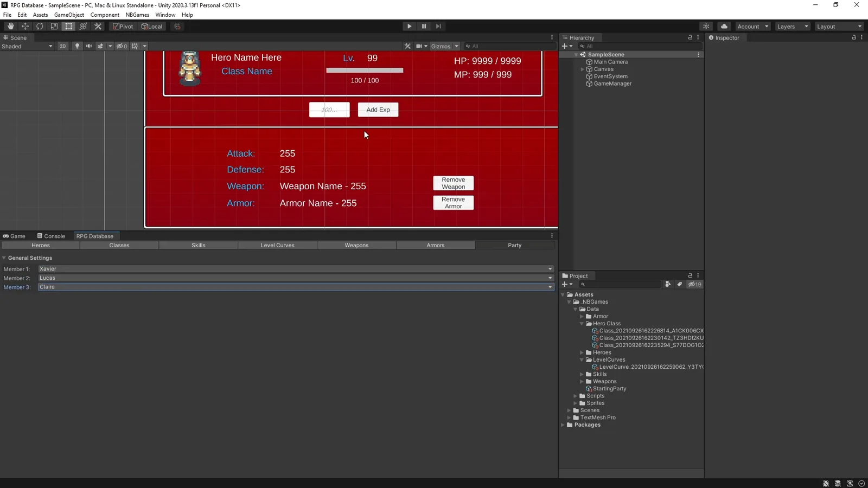Toggle scene audio speaker

click(89, 46)
